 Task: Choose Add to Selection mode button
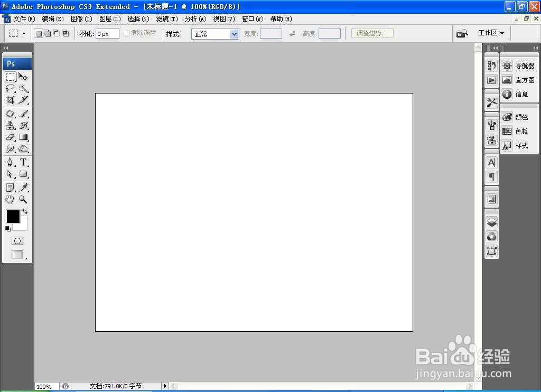click(x=48, y=33)
